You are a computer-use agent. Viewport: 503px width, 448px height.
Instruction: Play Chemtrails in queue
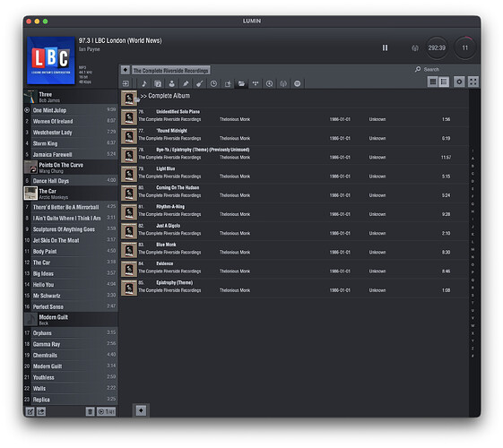[x=71, y=355]
